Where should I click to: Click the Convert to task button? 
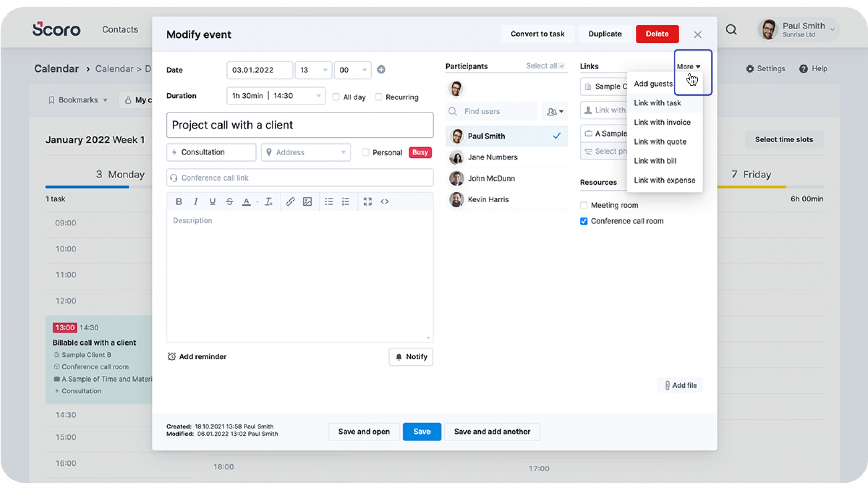tap(537, 34)
